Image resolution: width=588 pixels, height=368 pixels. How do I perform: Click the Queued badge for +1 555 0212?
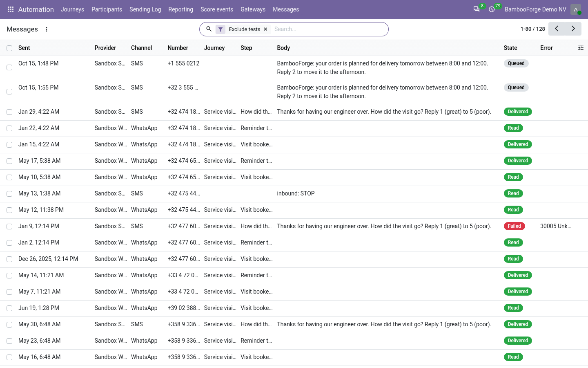(516, 63)
